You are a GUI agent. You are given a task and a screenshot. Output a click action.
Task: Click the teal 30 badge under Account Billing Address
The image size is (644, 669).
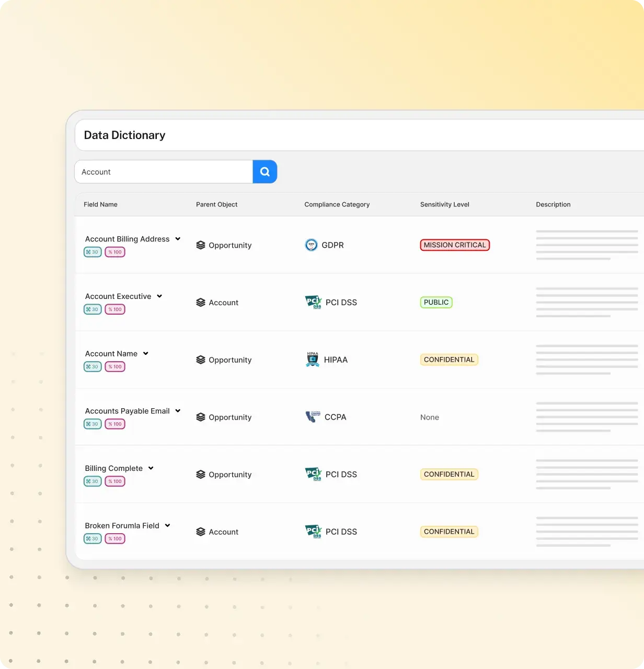(x=93, y=252)
